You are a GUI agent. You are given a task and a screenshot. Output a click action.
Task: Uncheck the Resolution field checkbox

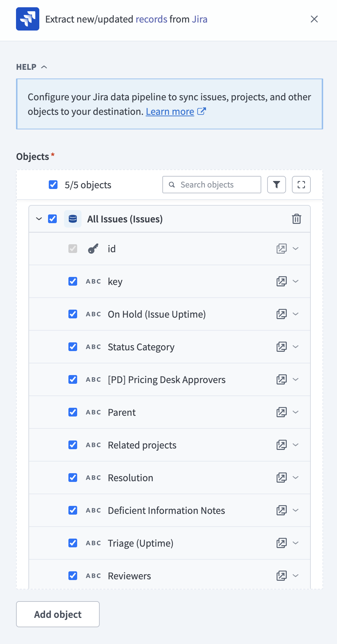[73, 478]
